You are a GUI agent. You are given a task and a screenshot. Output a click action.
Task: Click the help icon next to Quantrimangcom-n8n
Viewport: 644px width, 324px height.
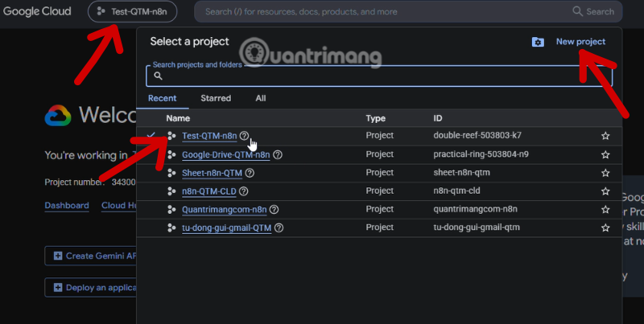pos(274,210)
